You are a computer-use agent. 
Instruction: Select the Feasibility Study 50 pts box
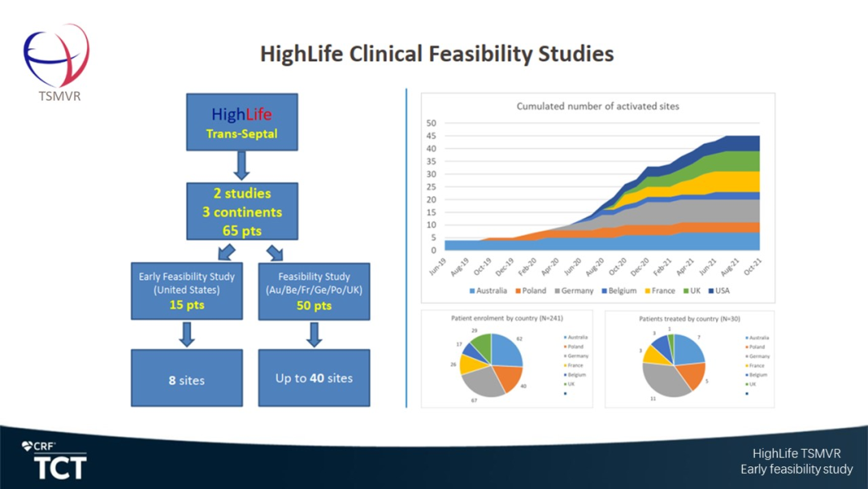pyautogui.click(x=313, y=291)
